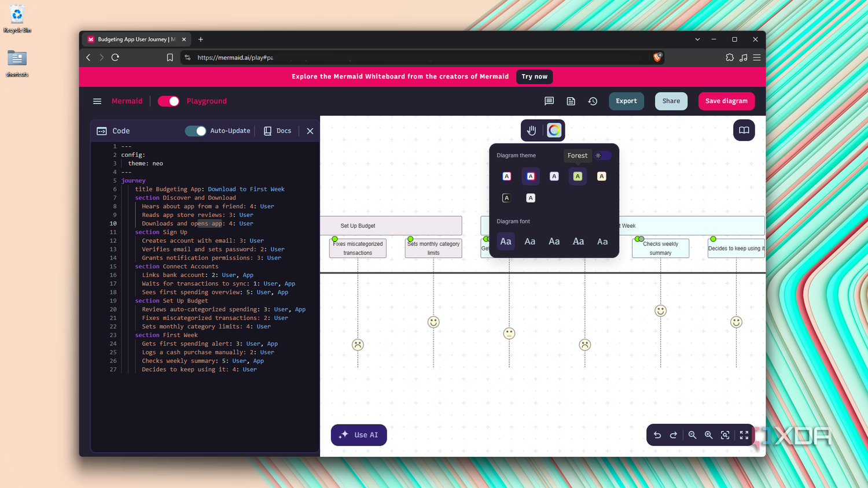Click the Try now button
This screenshot has height=488, width=868.
[x=534, y=76]
